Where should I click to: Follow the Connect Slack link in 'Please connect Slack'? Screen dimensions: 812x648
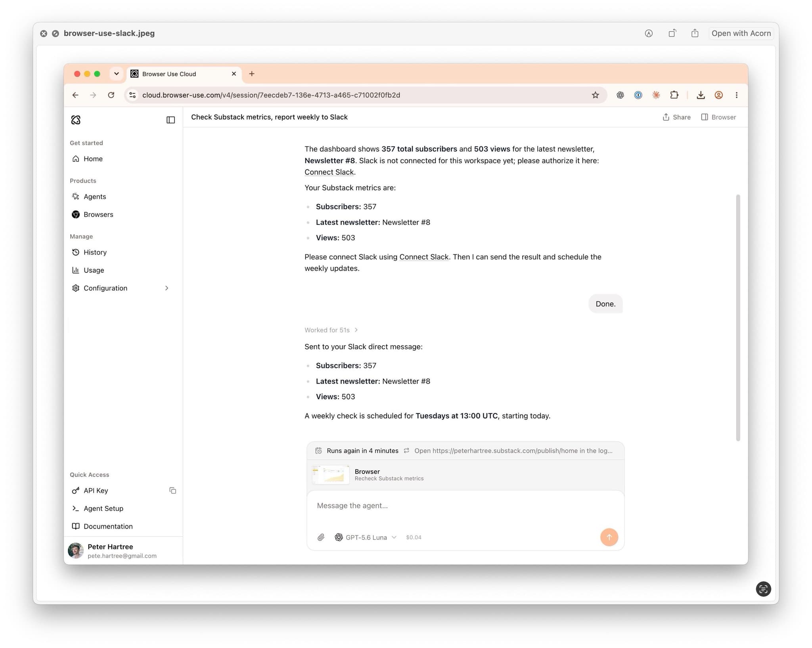tap(424, 257)
